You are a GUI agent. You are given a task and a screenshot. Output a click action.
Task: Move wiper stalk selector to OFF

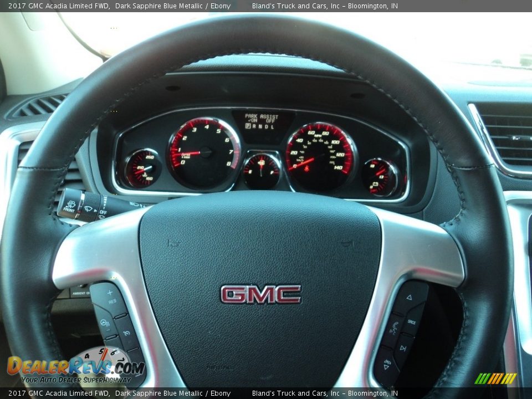point(103,212)
